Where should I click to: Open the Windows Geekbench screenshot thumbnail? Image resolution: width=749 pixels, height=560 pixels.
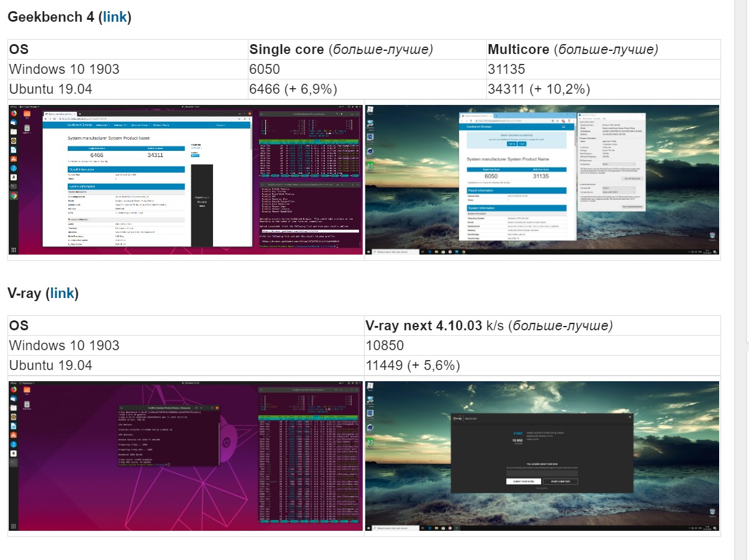click(542, 180)
